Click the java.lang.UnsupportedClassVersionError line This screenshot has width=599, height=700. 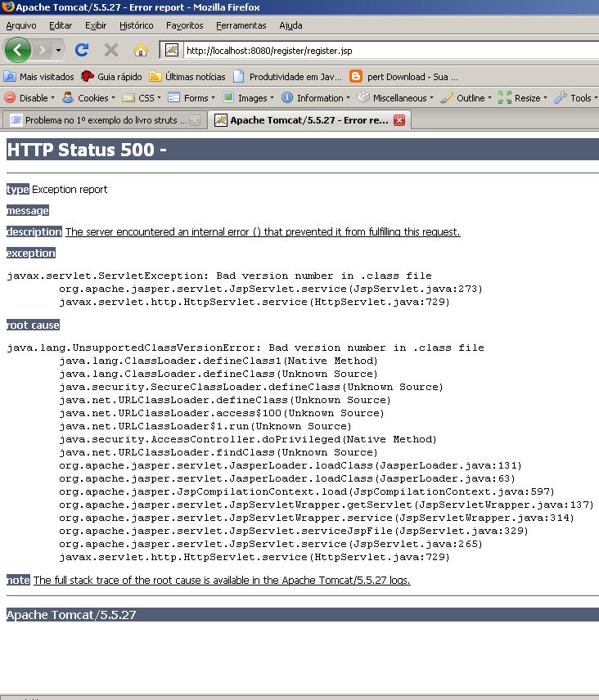point(245,348)
